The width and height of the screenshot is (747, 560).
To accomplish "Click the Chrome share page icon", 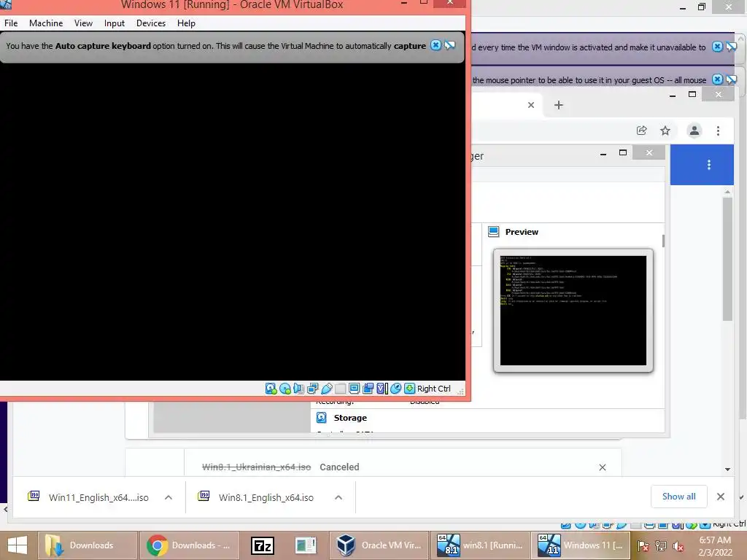I will (x=642, y=131).
